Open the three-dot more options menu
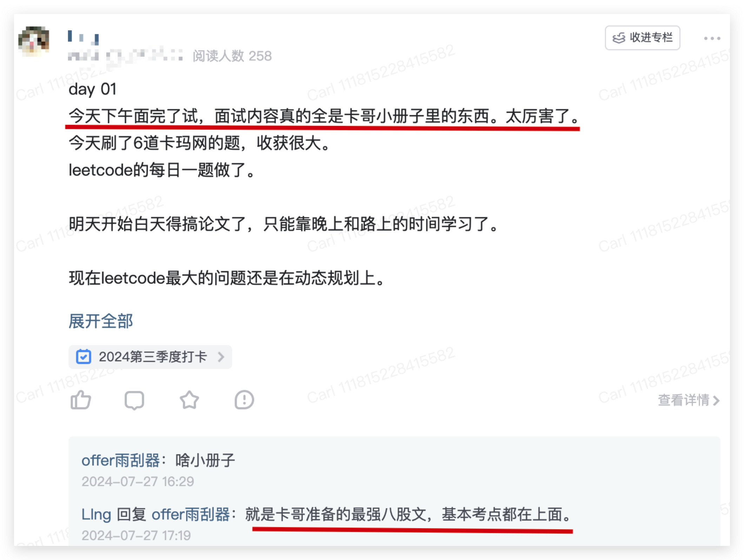 (x=712, y=38)
